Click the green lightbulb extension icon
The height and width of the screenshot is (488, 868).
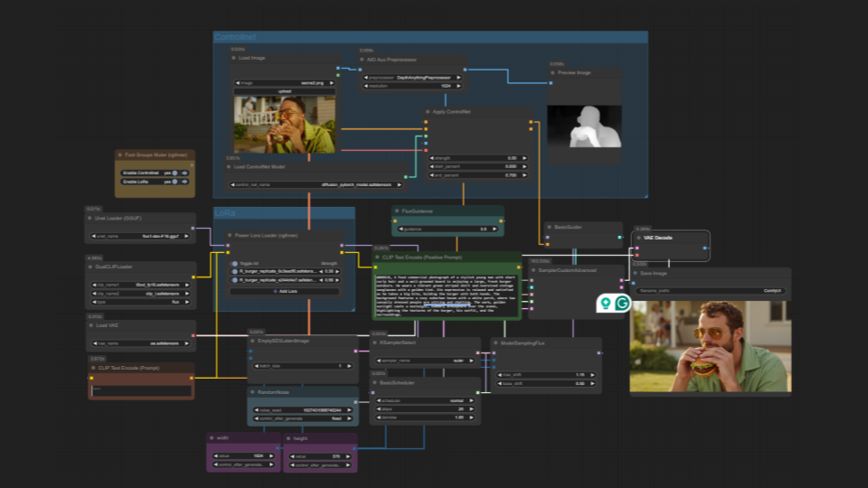[605, 304]
